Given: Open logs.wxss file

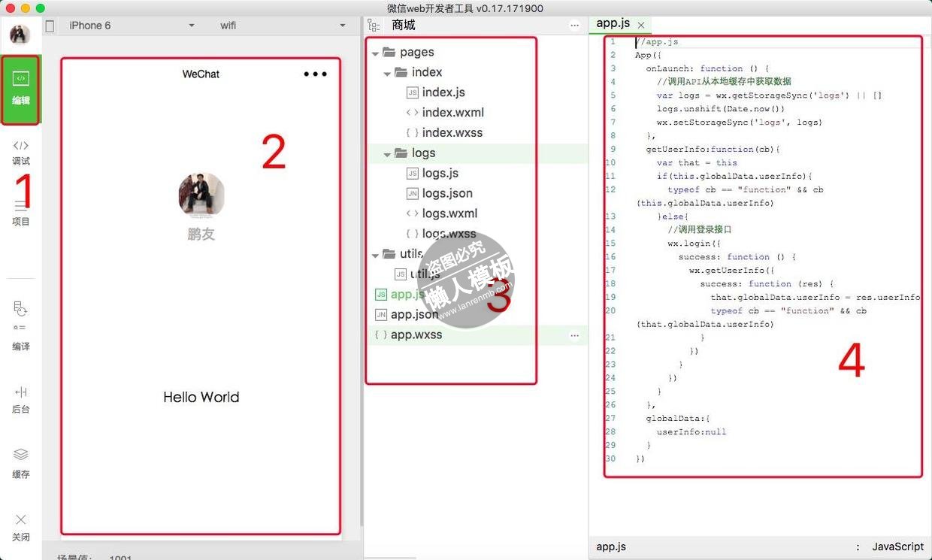Looking at the screenshot, I should [x=449, y=234].
